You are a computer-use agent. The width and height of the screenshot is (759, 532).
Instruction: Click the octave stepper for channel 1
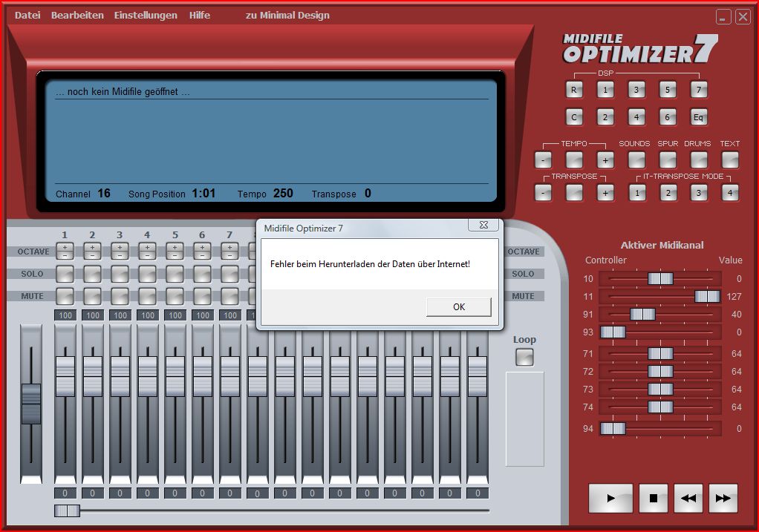pyautogui.click(x=65, y=251)
